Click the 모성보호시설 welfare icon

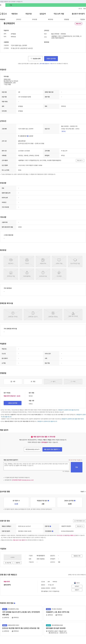(x=43, y=274)
